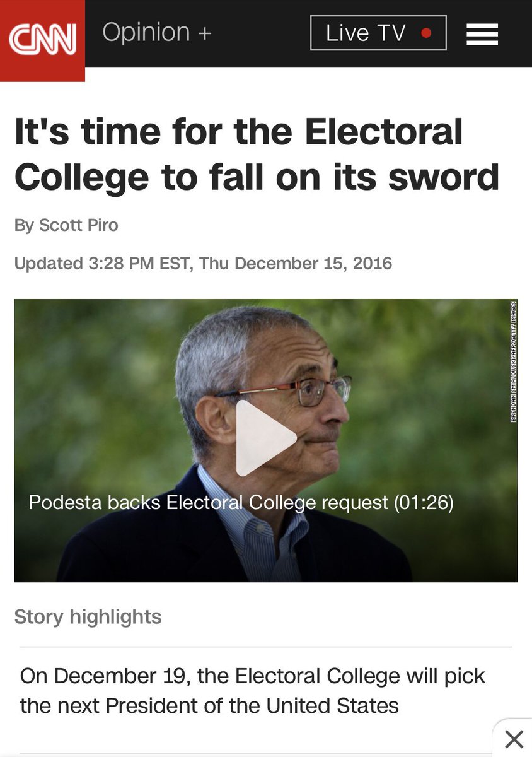
Task: Click the December 19 story highlight text
Action: 253,690
